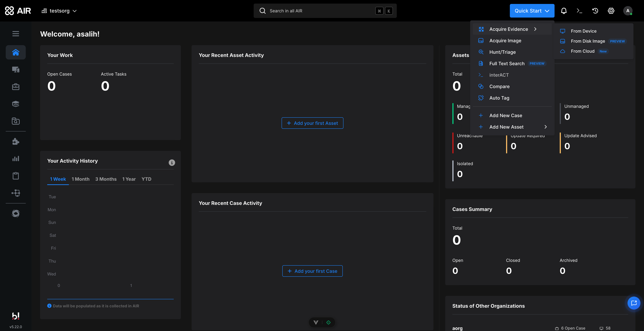The image size is (644, 331).
Task: Open the testsorg organization switcher
Action: (x=59, y=11)
